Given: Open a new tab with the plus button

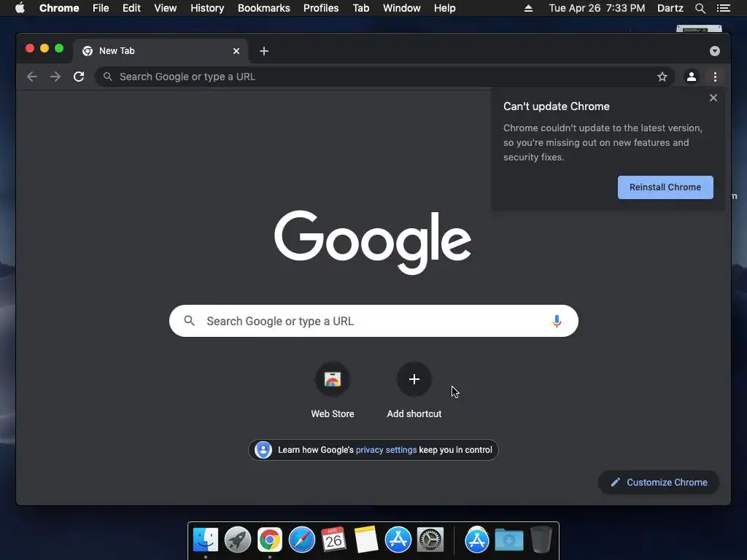Looking at the screenshot, I should click(264, 51).
